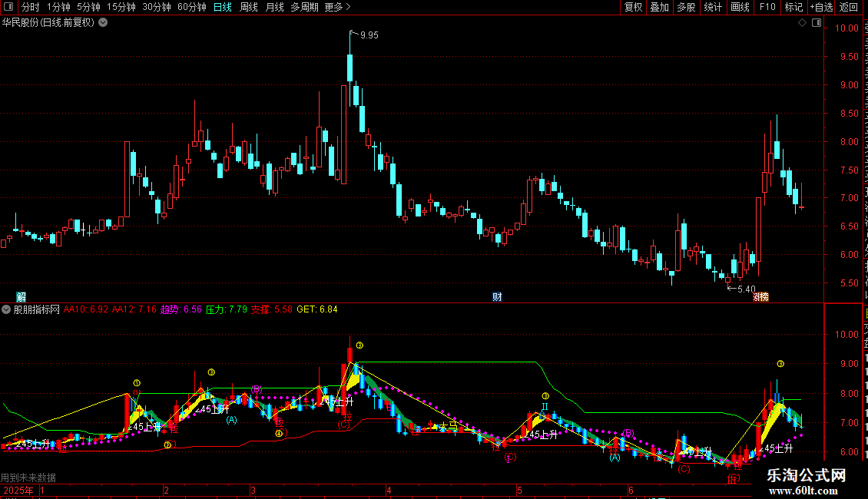Click the 叠加 overlay button
Image resolution: width=868 pixels, height=499 pixels.
(x=659, y=7)
